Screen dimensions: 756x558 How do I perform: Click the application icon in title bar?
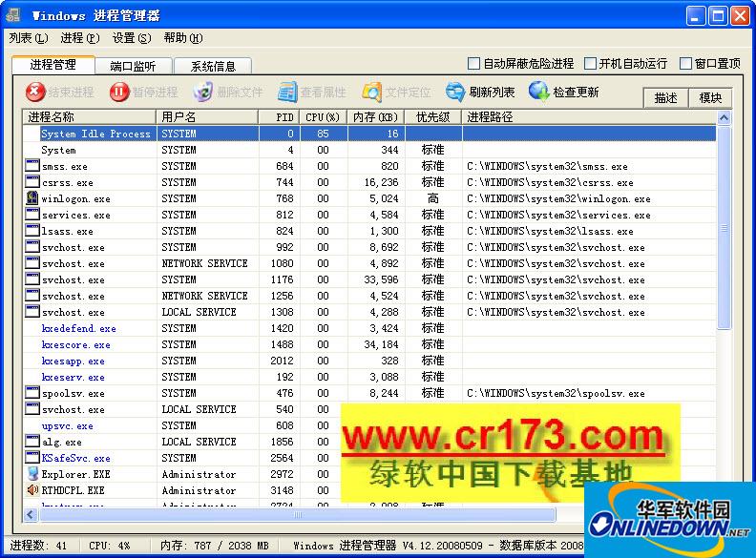[x=13, y=15]
